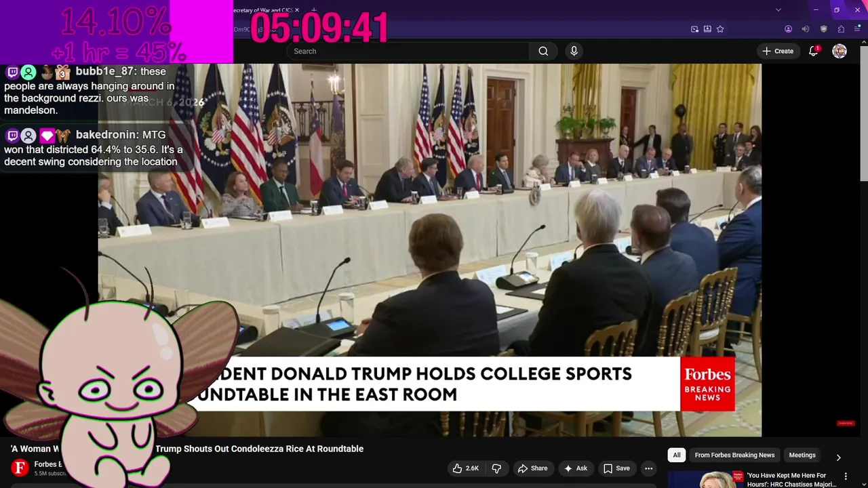The image size is (868, 488).
Task: Click the 05:09:41 timer overlay
Action: 319,28
